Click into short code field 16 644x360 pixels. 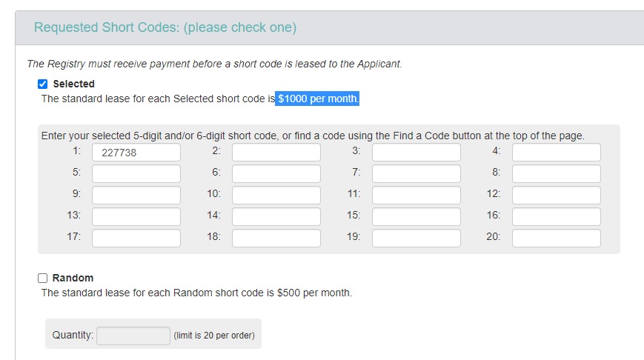pyautogui.click(x=556, y=217)
